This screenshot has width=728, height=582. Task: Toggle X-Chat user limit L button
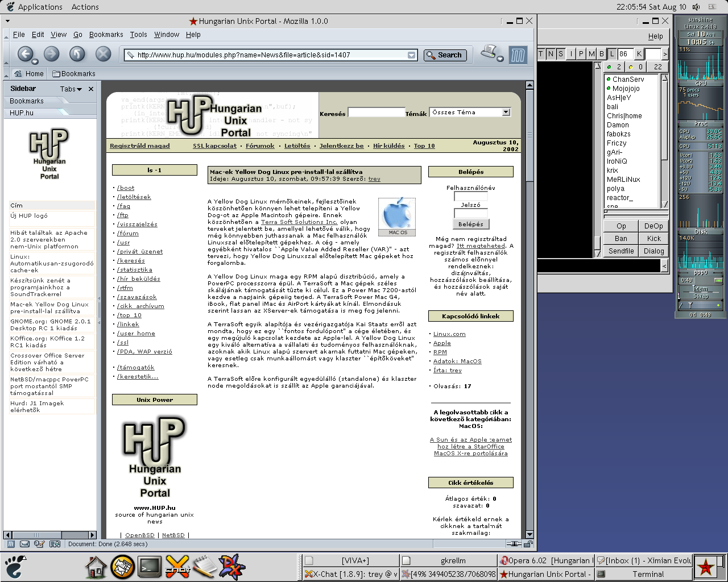[612, 54]
